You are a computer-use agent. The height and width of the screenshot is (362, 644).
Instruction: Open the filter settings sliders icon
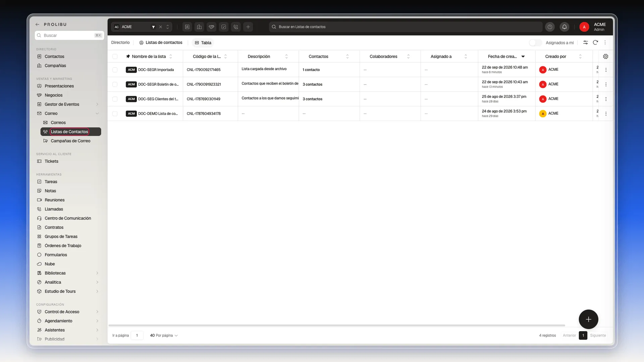tap(585, 43)
